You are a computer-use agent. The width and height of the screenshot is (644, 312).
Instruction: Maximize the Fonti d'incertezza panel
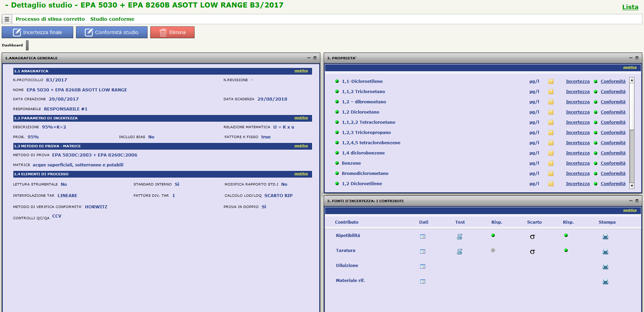pyautogui.click(x=637, y=201)
